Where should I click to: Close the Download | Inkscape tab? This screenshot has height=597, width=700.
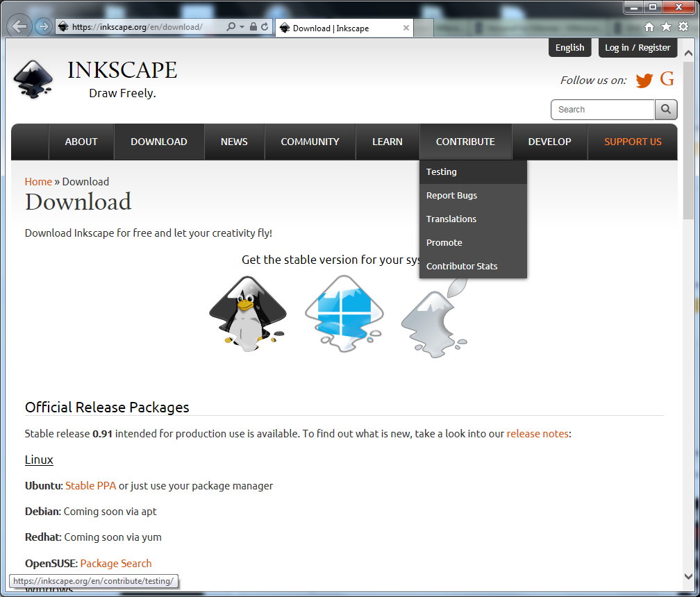(406, 28)
